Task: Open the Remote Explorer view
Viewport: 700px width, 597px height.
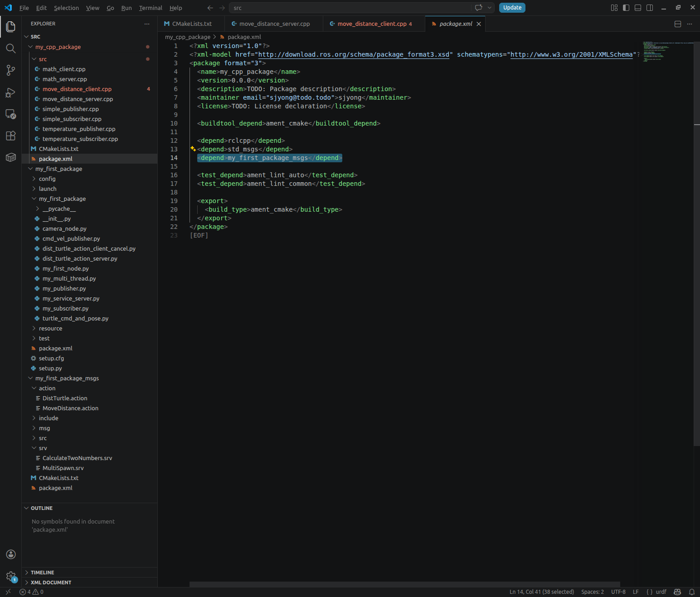Action: click(11, 114)
